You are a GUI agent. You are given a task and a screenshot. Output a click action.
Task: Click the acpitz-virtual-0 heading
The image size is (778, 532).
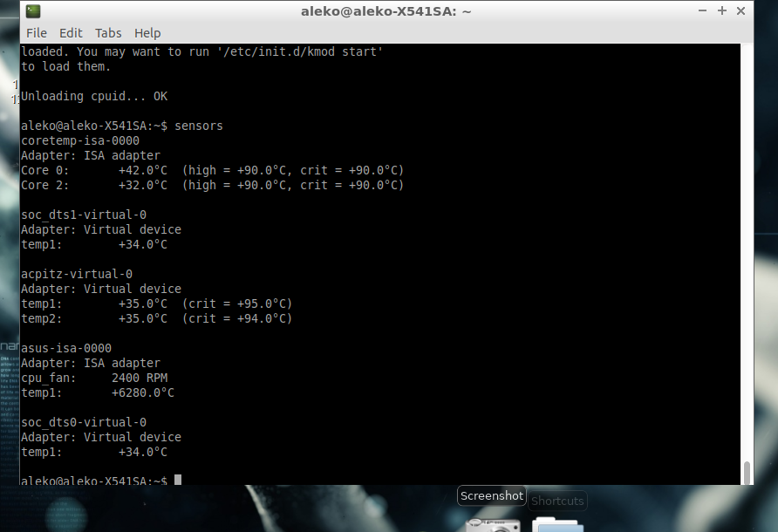click(77, 274)
